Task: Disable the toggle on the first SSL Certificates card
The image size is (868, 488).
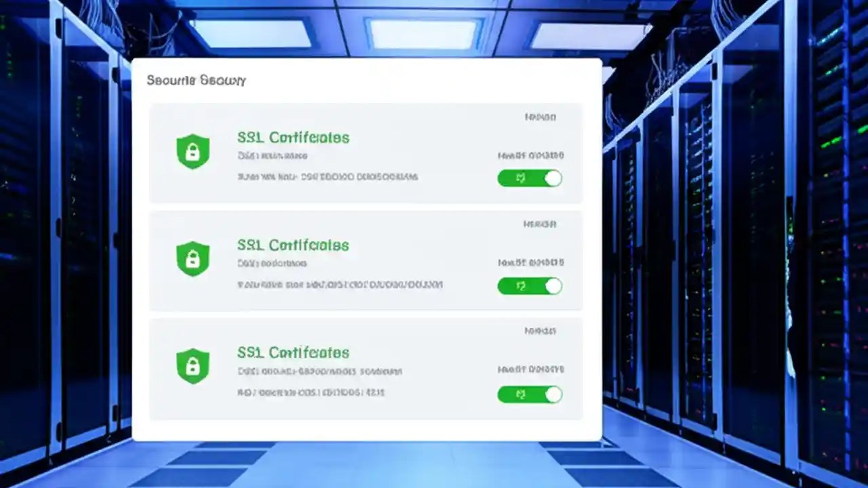Action: coord(530,178)
